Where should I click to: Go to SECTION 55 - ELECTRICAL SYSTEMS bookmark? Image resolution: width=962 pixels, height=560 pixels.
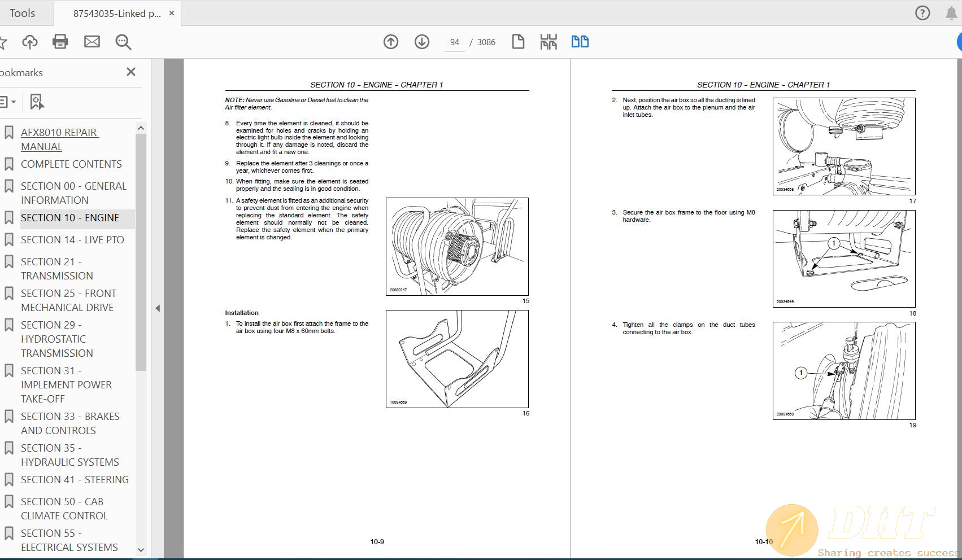[x=69, y=540]
